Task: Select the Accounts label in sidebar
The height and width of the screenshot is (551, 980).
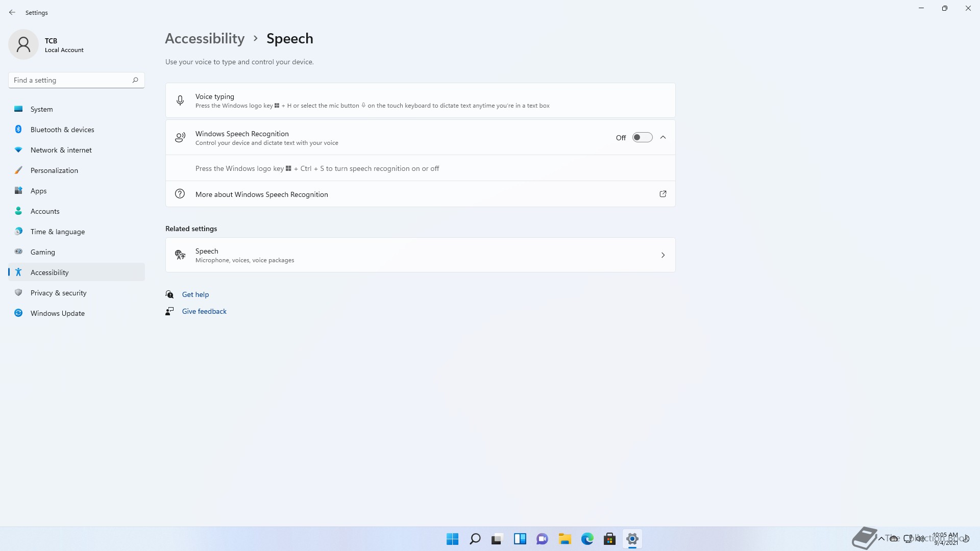Action: tap(45, 211)
